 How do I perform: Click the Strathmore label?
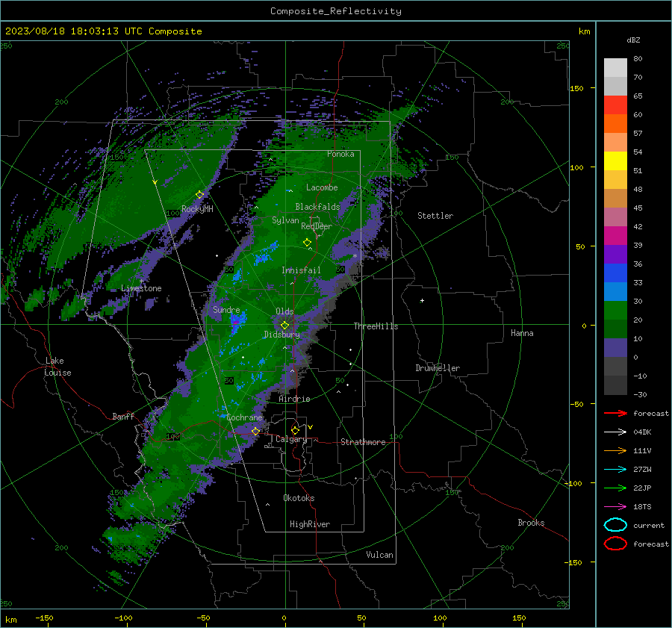pyautogui.click(x=363, y=442)
